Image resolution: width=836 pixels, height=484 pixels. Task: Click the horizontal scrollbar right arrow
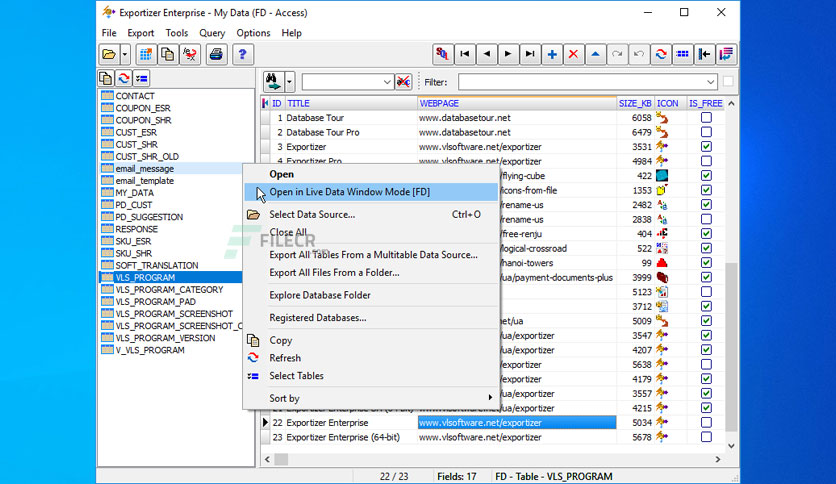click(x=718, y=459)
